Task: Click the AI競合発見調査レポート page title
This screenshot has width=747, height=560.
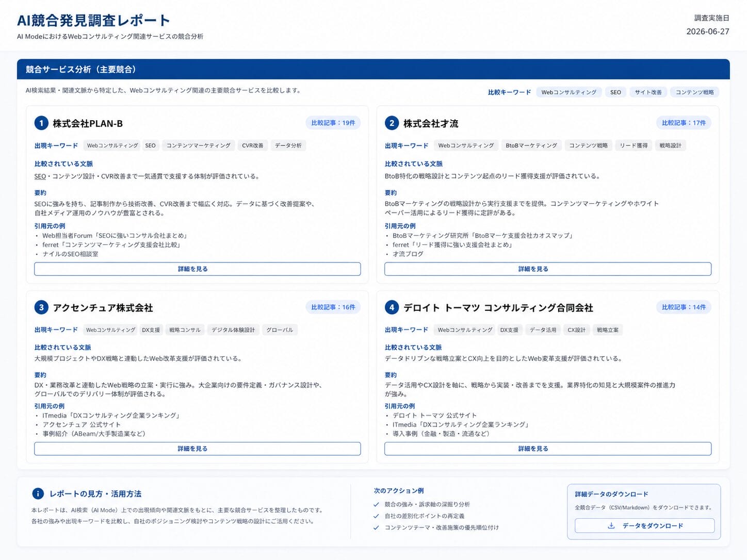Action: pyautogui.click(x=93, y=20)
